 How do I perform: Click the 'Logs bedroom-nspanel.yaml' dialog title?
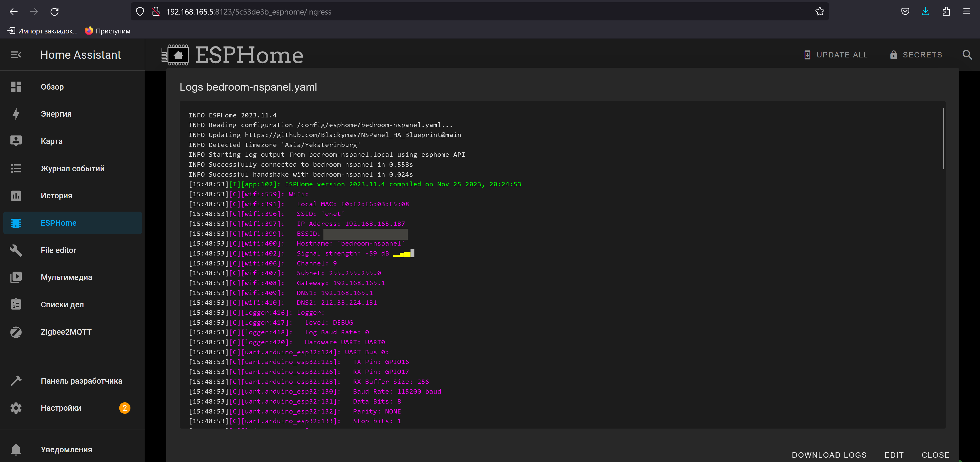[248, 87]
